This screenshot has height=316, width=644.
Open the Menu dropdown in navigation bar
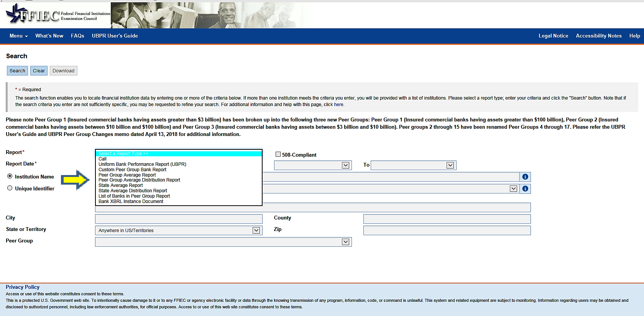[x=19, y=36]
